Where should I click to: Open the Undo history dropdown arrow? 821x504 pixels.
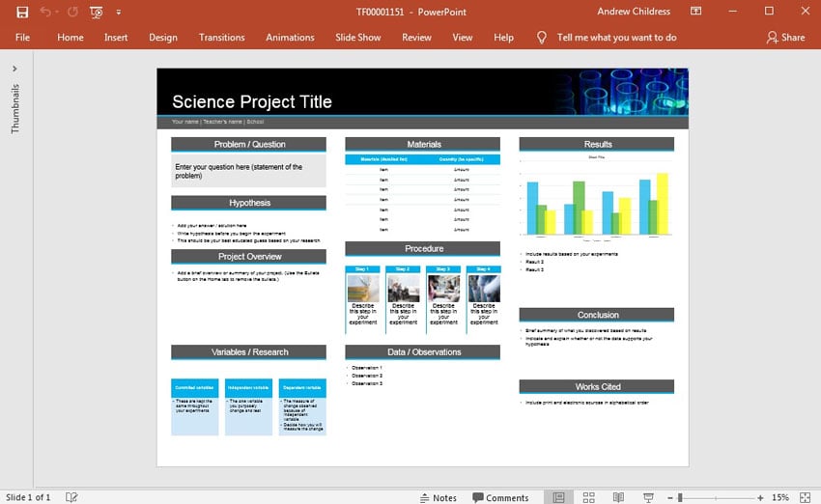click(58, 12)
